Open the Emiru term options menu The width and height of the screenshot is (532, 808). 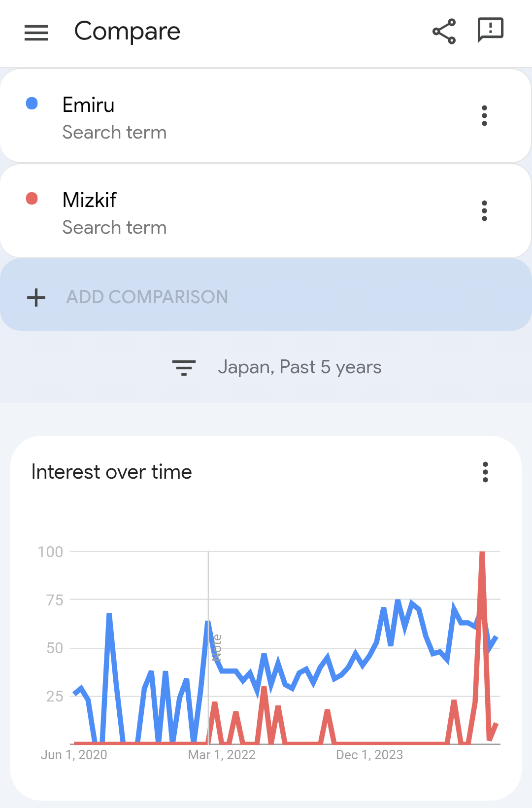pyautogui.click(x=484, y=115)
